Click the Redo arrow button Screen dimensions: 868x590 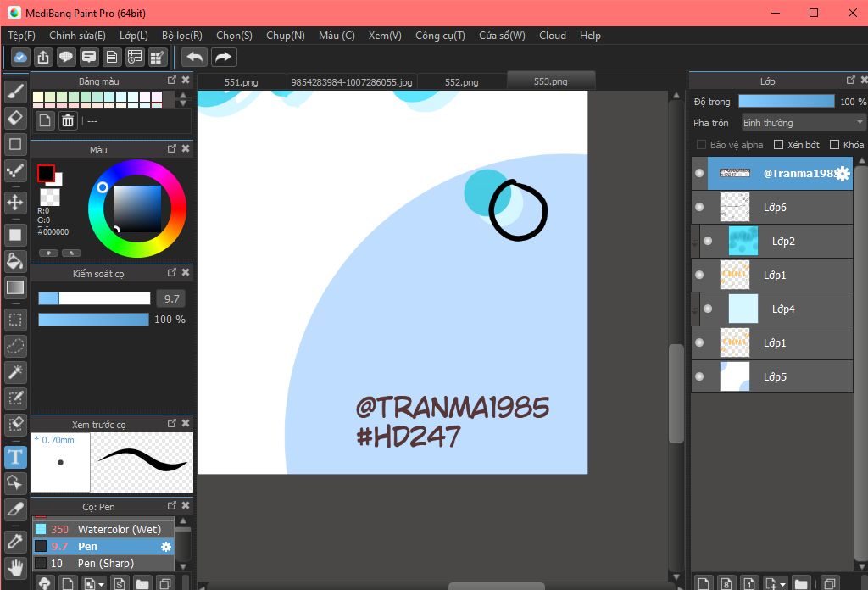[223, 57]
